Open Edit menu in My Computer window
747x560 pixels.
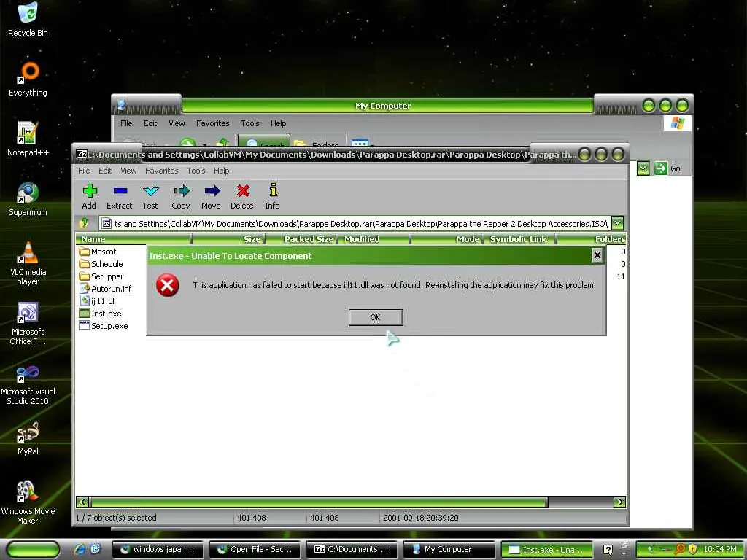coord(150,122)
